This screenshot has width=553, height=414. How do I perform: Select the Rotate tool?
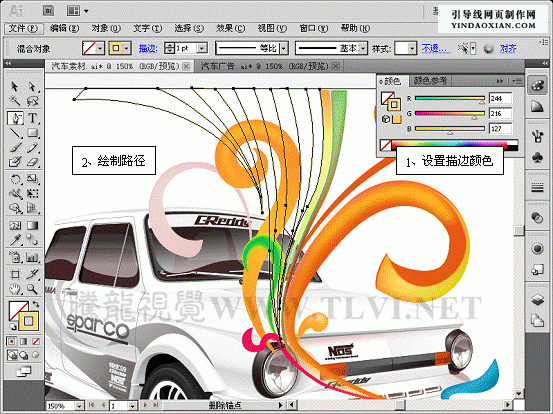pos(15,179)
